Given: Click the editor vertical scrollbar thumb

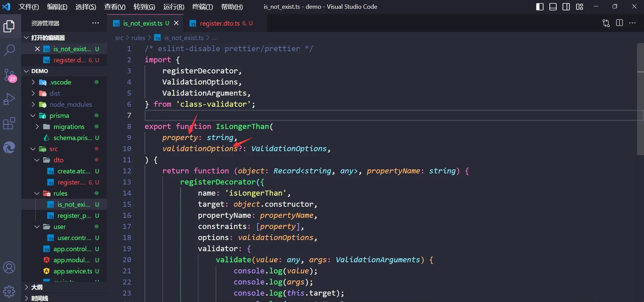Looking at the screenshot, I should point(640,99).
